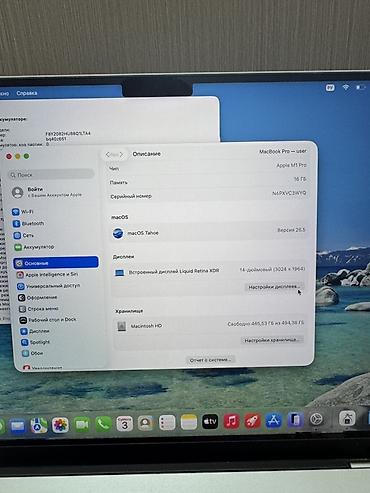Open Обои in the sidebar
The height and width of the screenshot is (493, 370).
pos(32,353)
